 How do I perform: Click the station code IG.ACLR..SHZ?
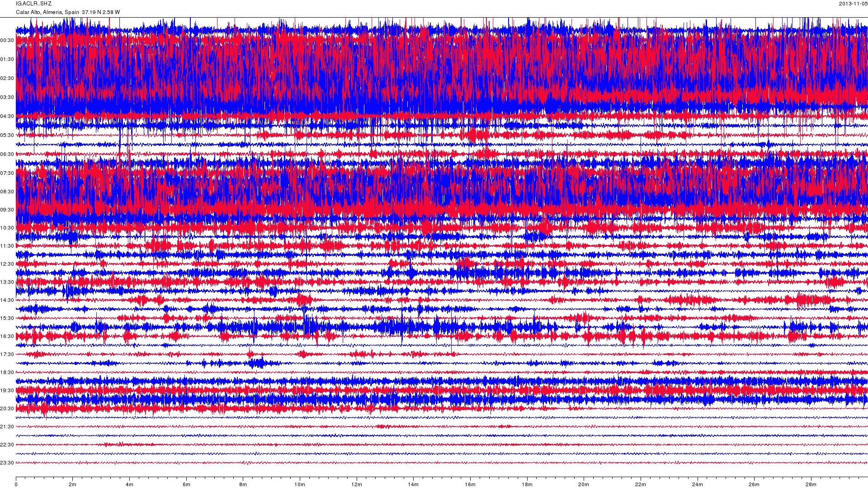click(x=33, y=4)
